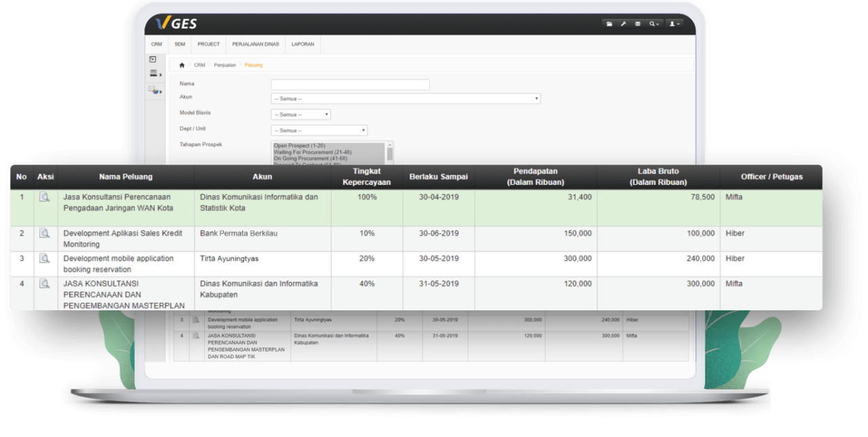Open the LAPORAN tab
The width and height of the screenshot is (868, 437).
302,43
